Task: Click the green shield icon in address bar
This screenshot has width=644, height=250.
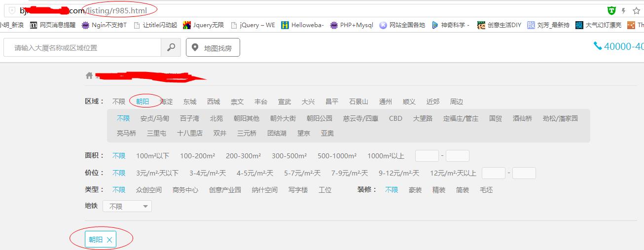Action: [611, 10]
